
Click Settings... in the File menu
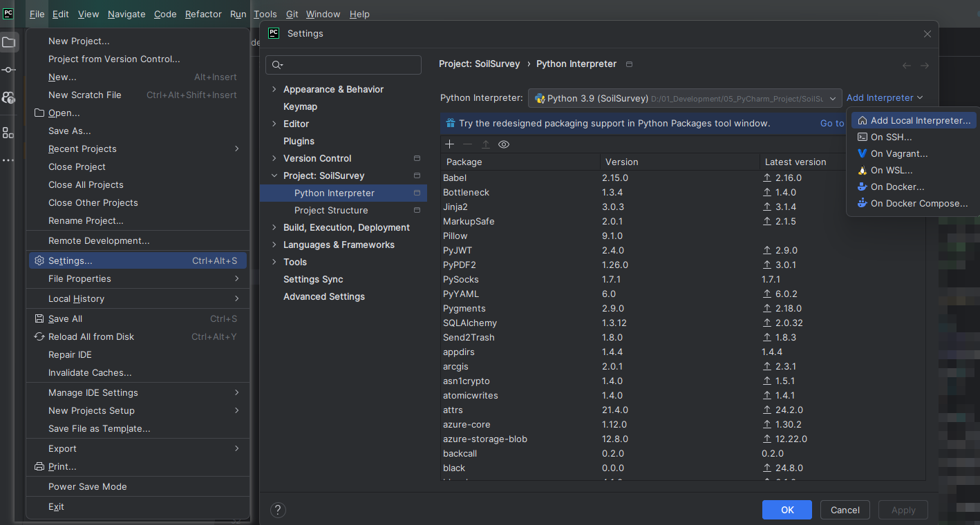click(138, 260)
